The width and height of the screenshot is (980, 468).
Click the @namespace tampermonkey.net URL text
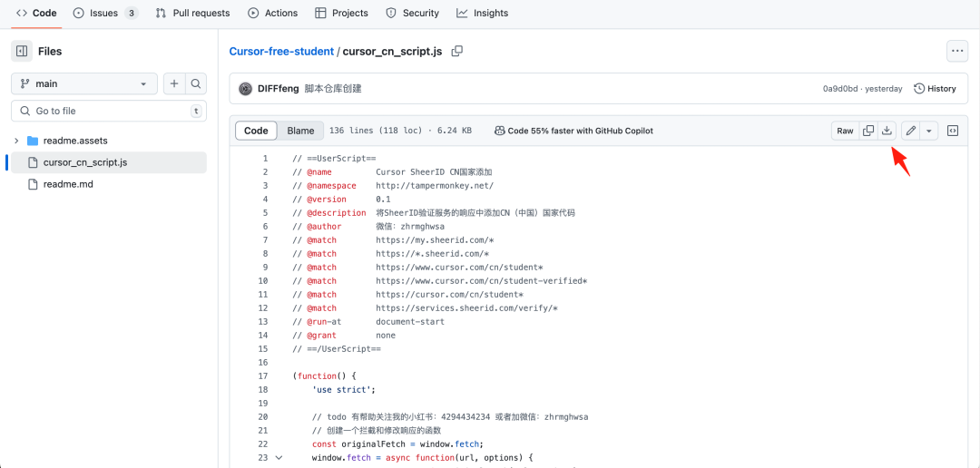435,186
